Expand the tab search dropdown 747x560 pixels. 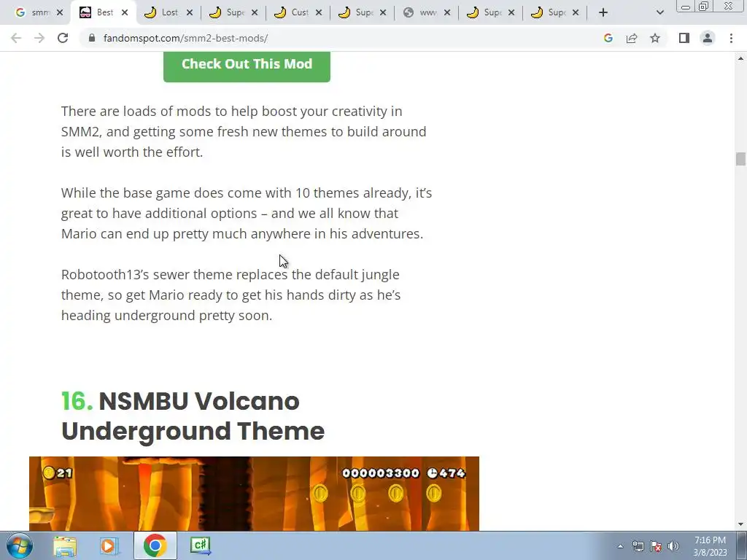[x=659, y=13]
